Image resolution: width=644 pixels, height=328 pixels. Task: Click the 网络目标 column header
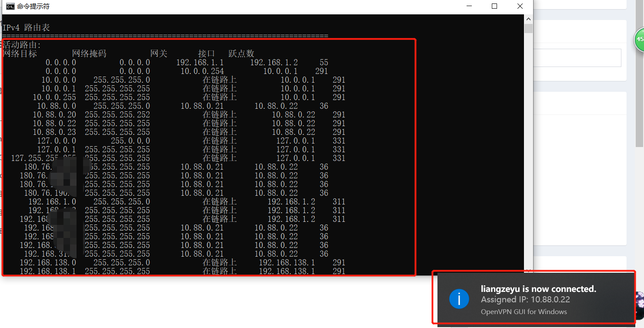coord(20,54)
